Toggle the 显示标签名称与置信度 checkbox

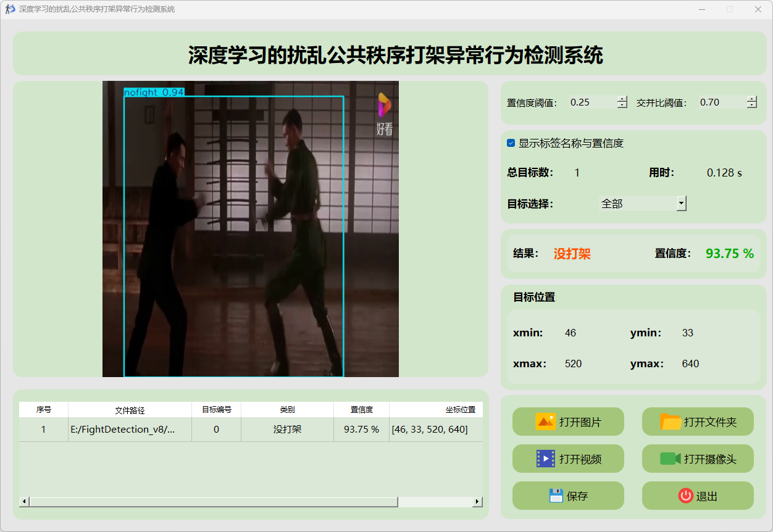coord(511,143)
